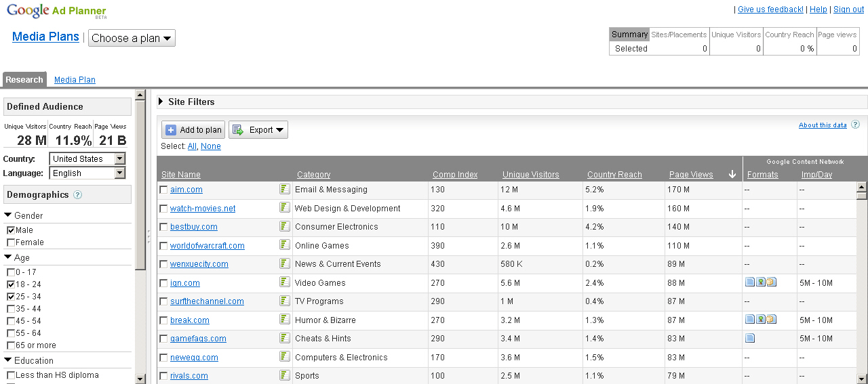Open the worldofwarcraft.com site link
Image resolution: width=868 pixels, height=384 pixels.
click(x=208, y=246)
